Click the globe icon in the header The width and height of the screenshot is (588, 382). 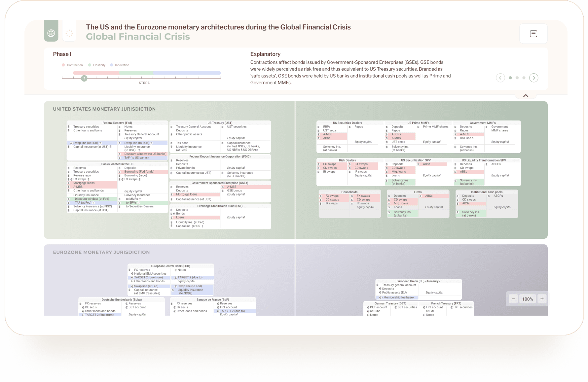[x=51, y=33]
